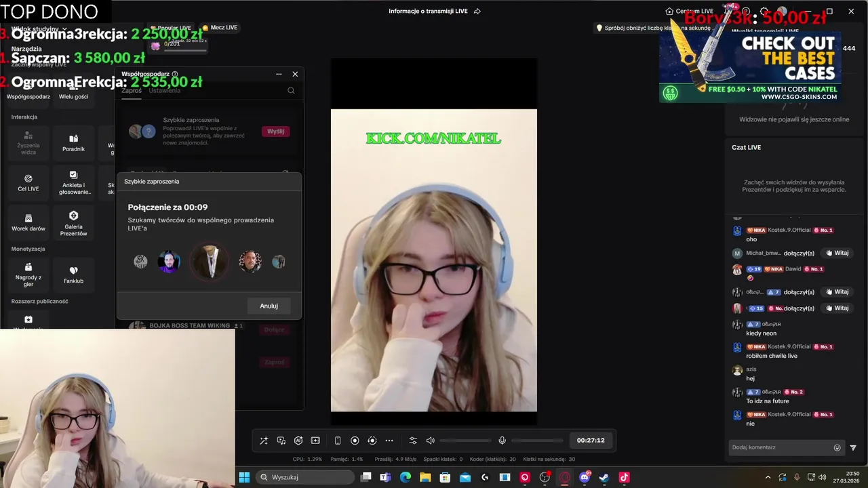Open Centrum LIVE from the top bar

pos(690,11)
